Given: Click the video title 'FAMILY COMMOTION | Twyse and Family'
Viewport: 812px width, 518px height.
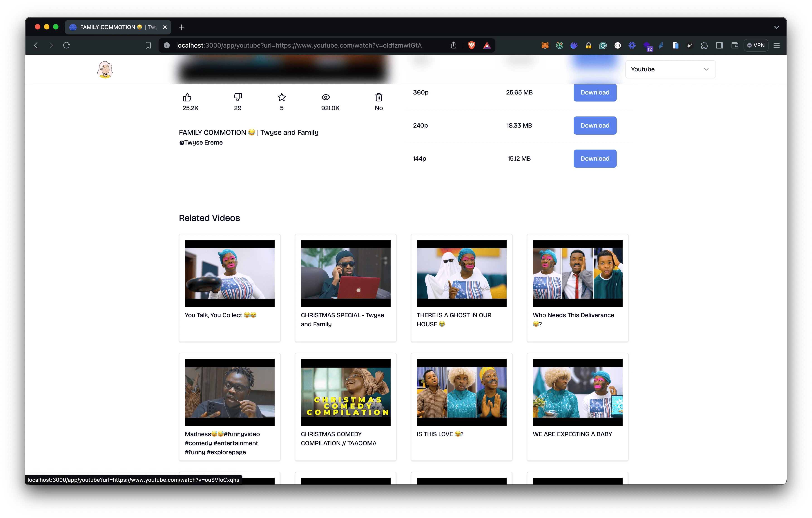Looking at the screenshot, I should pyautogui.click(x=249, y=132).
